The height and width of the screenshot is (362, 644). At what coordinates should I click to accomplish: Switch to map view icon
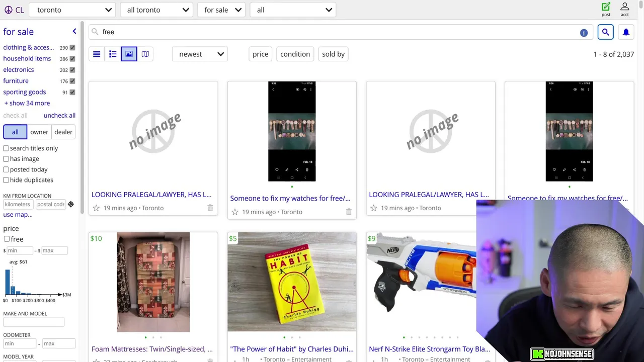[145, 54]
